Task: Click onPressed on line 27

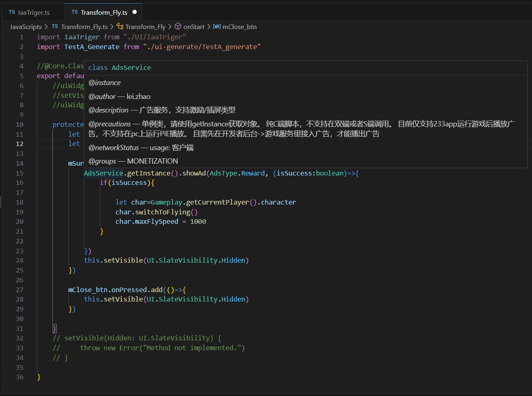Action: [129, 290]
